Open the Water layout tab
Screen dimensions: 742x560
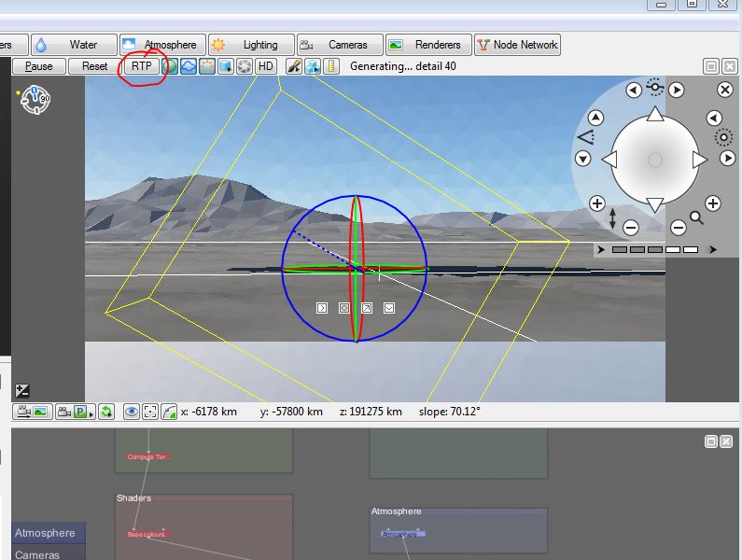click(x=75, y=45)
